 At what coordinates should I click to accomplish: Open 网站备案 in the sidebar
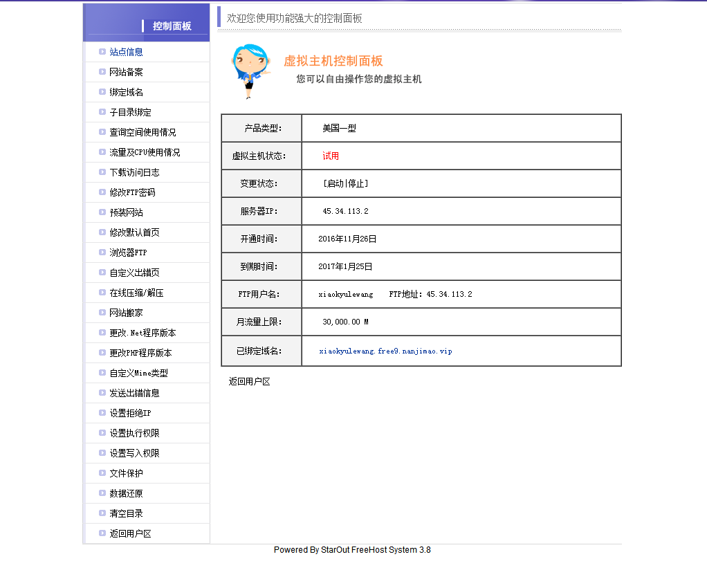tap(126, 72)
